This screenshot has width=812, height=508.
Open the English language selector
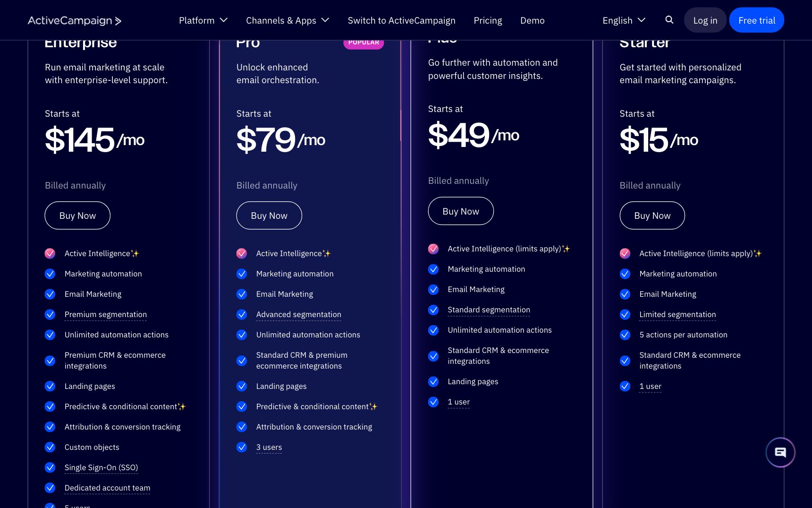pos(624,20)
